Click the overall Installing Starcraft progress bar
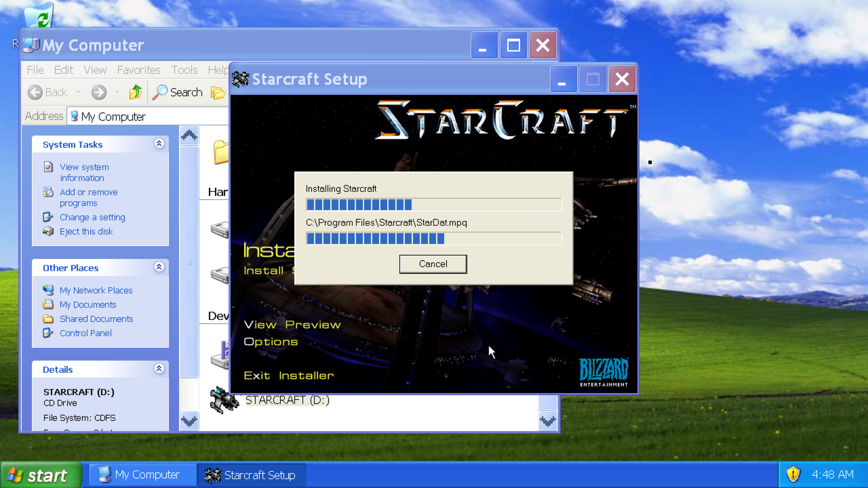Viewport: 868px width, 488px height. [x=434, y=204]
